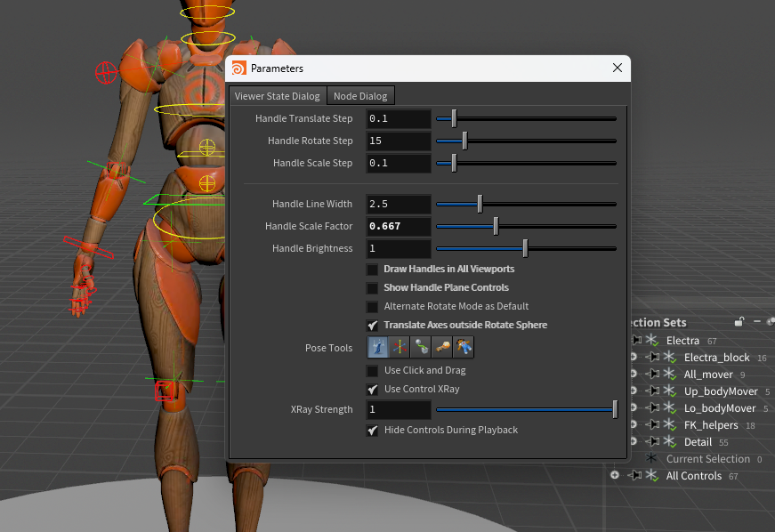
Task: Focus the Handle Scale Factor value field
Action: coord(399,226)
